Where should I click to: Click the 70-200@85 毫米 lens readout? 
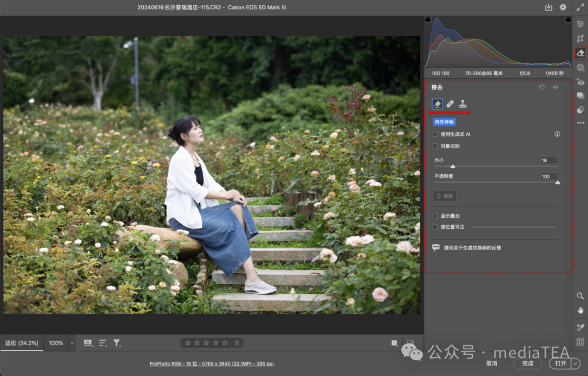click(x=484, y=73)
